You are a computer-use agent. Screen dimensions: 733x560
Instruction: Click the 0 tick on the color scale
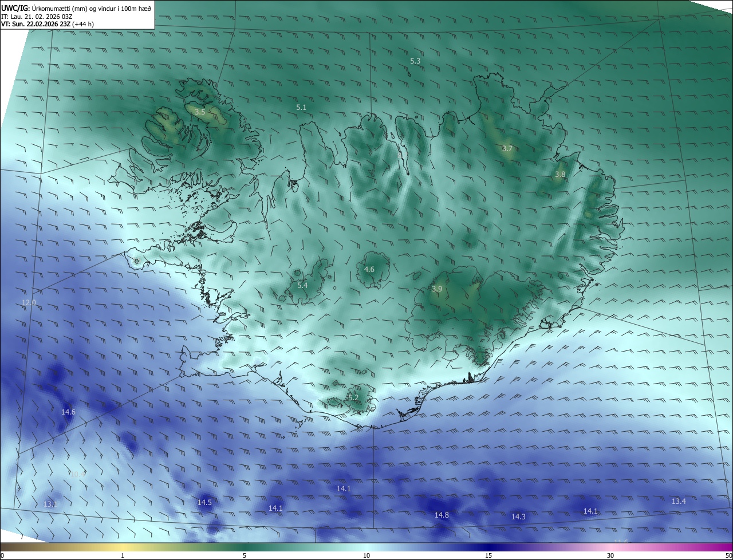point(2,555)
